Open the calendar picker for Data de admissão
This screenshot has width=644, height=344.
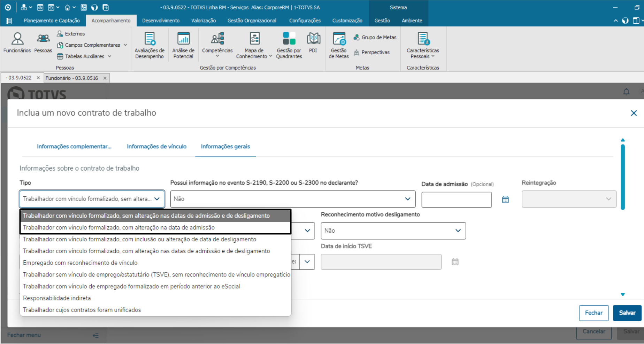[x=505, y=200]
